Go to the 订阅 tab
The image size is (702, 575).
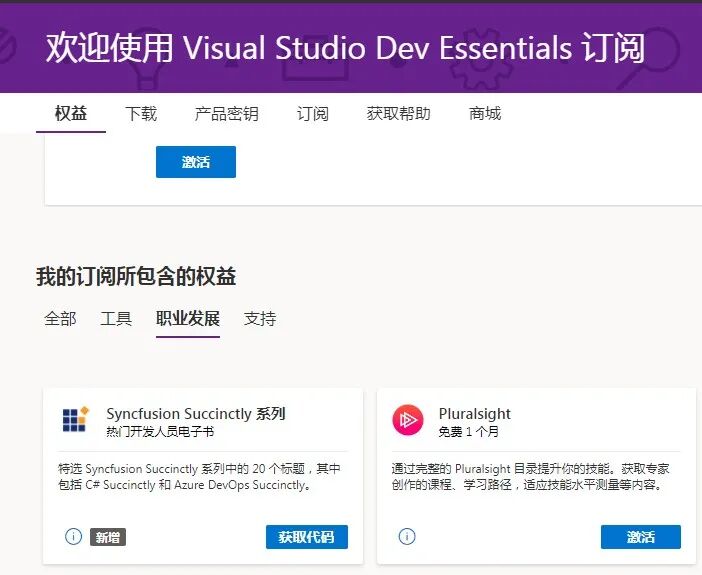(312, 114)
